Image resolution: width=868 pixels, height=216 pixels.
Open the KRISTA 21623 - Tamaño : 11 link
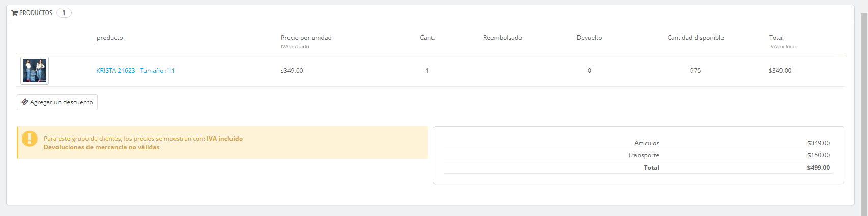pos(135,71)
